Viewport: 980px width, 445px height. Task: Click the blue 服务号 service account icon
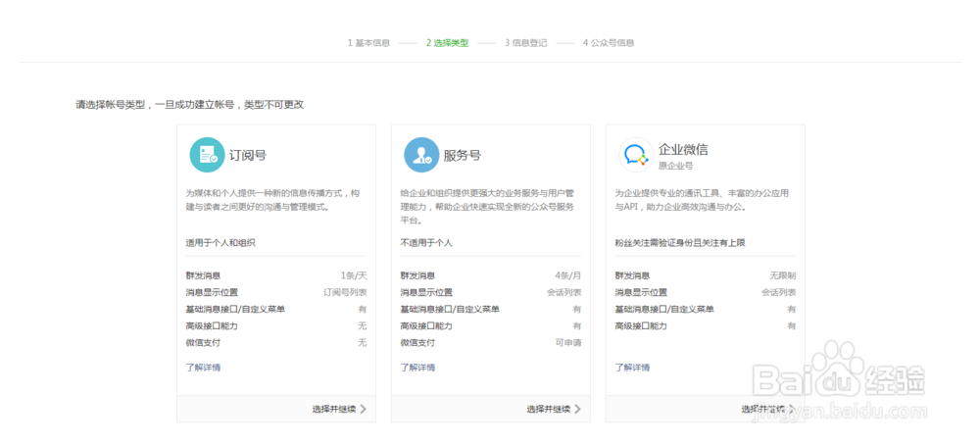[x=420, y=155]
